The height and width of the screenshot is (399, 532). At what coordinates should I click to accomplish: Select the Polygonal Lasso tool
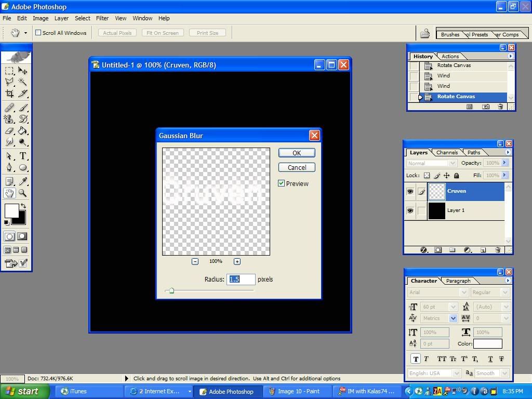coord(9,82)
